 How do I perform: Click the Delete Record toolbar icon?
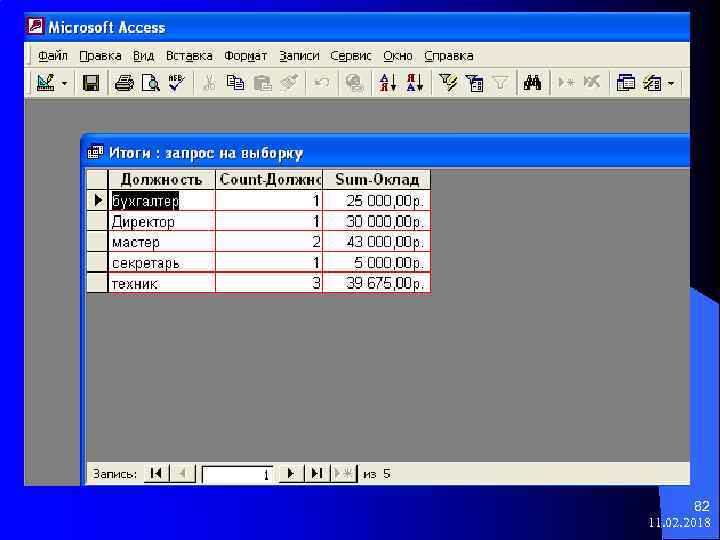pos(591,83)
